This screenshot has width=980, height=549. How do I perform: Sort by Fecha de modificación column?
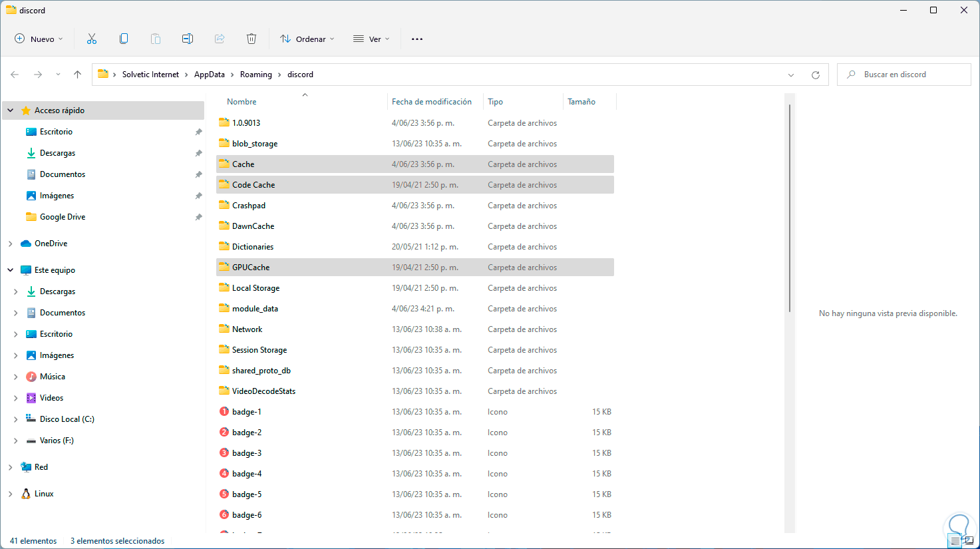pyautogui.click(x=432, y=102)
